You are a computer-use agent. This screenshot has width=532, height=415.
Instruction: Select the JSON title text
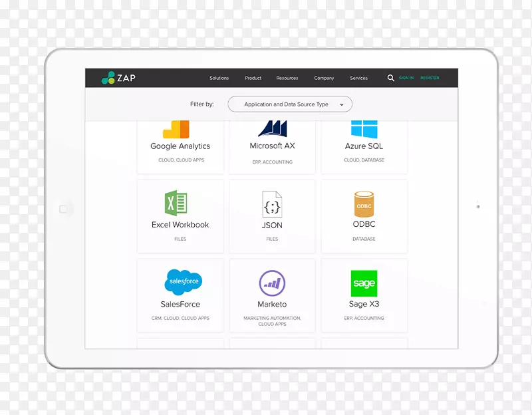click(x=272, y=225)
